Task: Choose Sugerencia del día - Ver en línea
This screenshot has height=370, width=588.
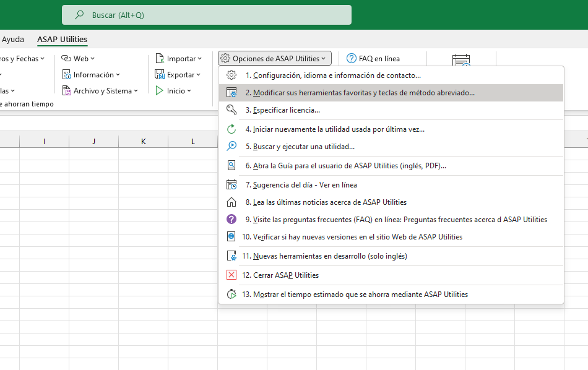Action: click(391, 185)
